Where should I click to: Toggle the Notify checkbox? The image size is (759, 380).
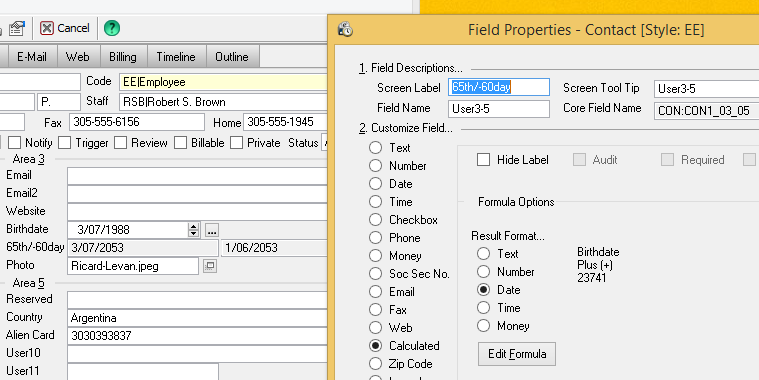[x=15, y=143]
